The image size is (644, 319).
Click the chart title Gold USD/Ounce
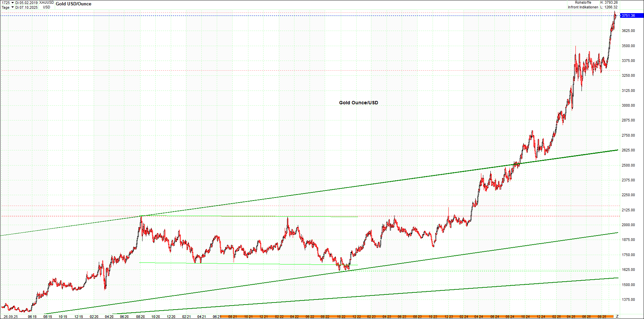click(x=74, y=4)
